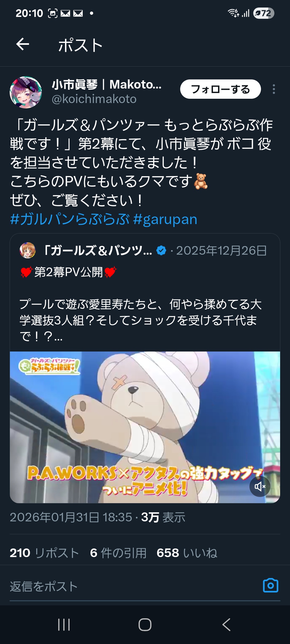This screenshot has height=644, width=290.
Task: Tap the blue verified badge on quoted post
Action: (x=161, y=250)
